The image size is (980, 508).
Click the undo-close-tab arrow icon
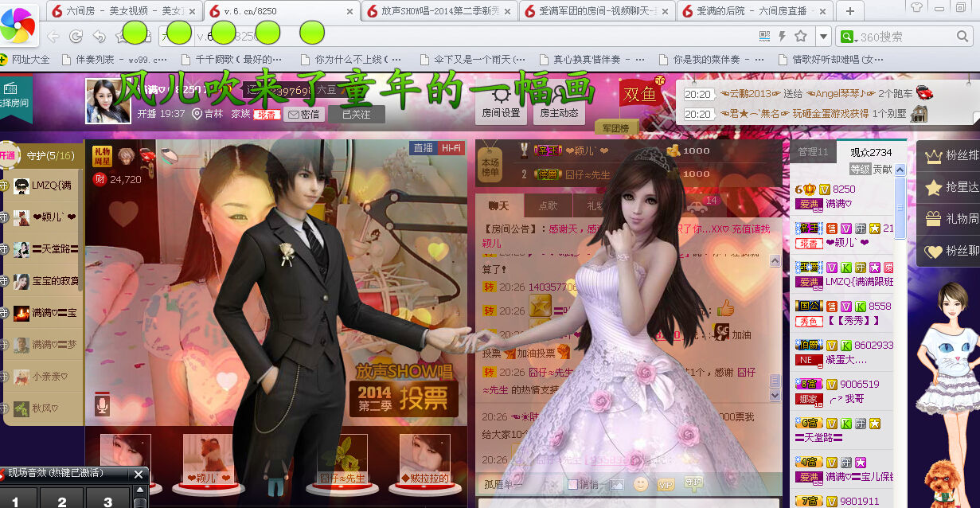coord(100,37)
